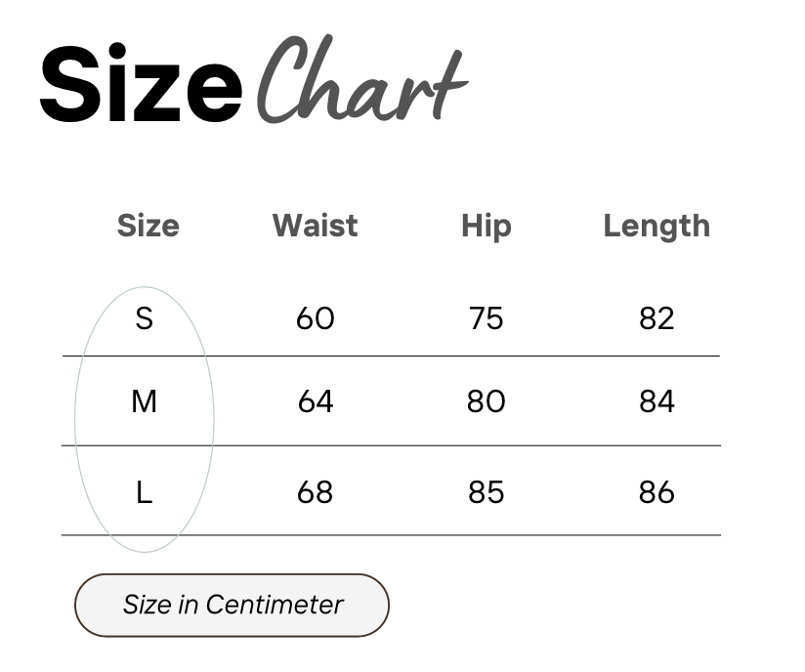Viewport: 805px width, 672px height.
Task: Click length value 82
Action: pos(657,318)
